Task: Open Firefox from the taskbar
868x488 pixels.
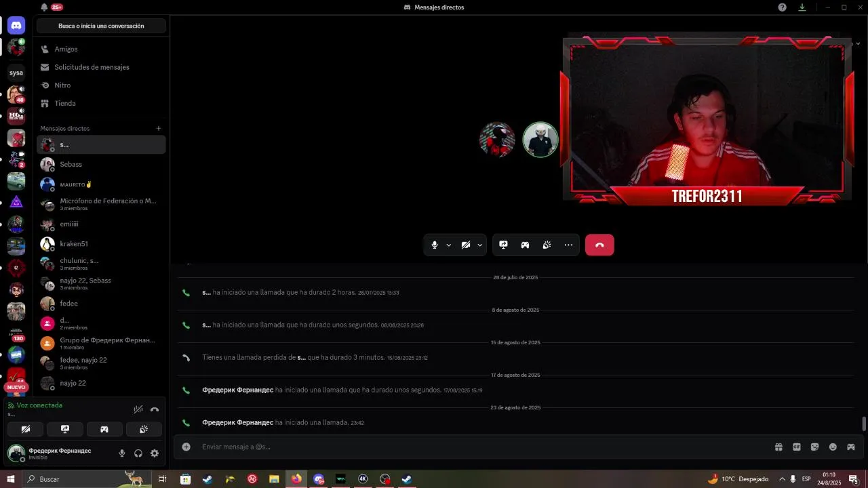Action: [x=296, y=479]
